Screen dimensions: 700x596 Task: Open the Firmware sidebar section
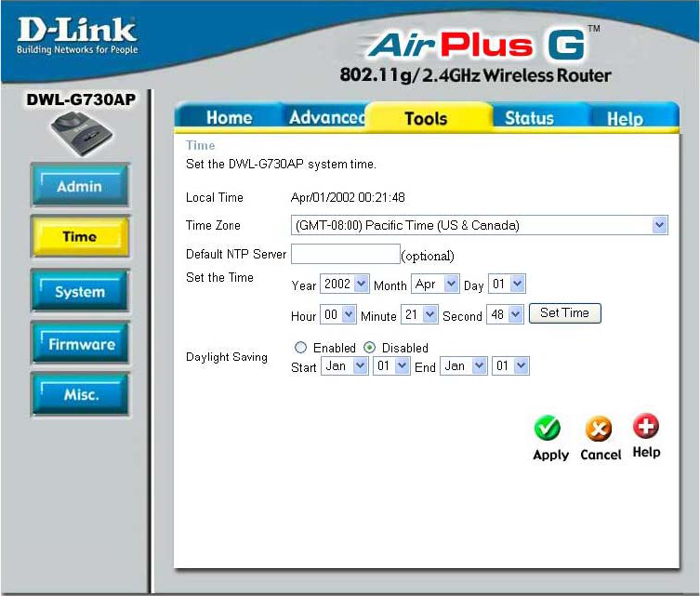(81, 343)
